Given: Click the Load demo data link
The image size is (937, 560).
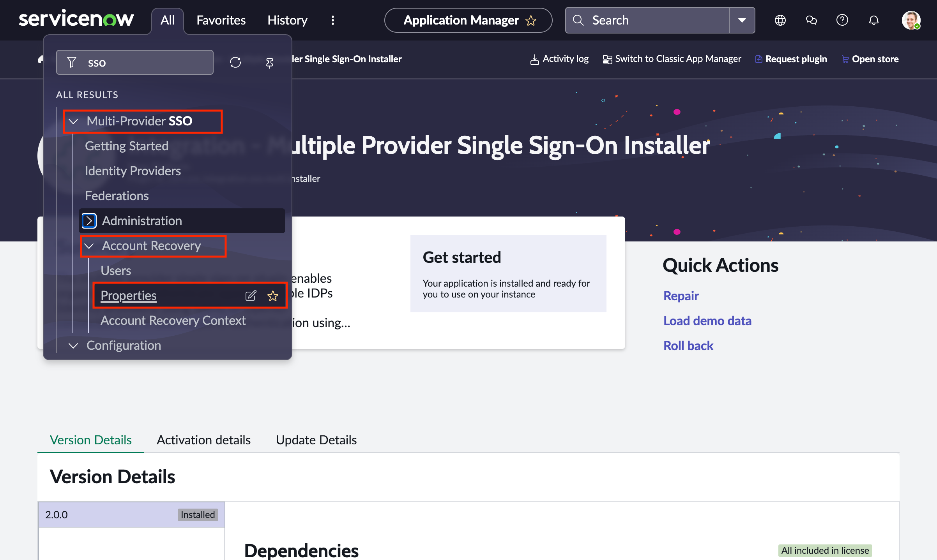Looking at the screenshot, I should pyautogui.click(x=707, y=321).
